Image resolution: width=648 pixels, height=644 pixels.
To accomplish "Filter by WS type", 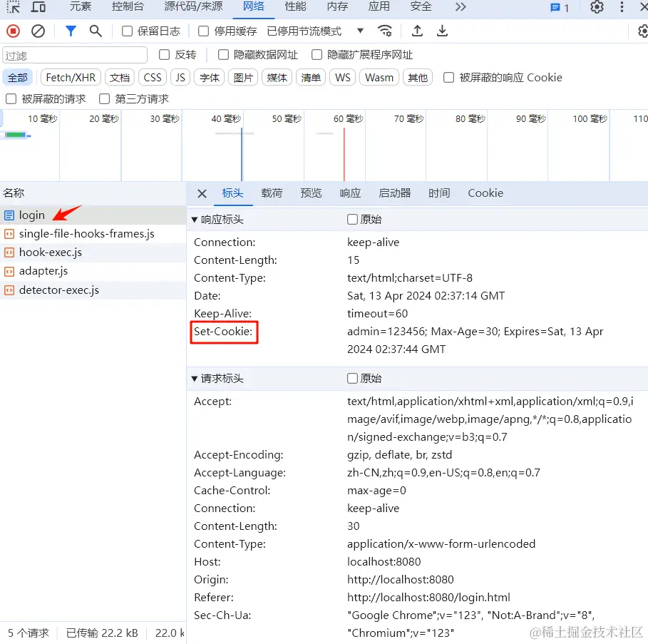I will (x=343, y=78).
